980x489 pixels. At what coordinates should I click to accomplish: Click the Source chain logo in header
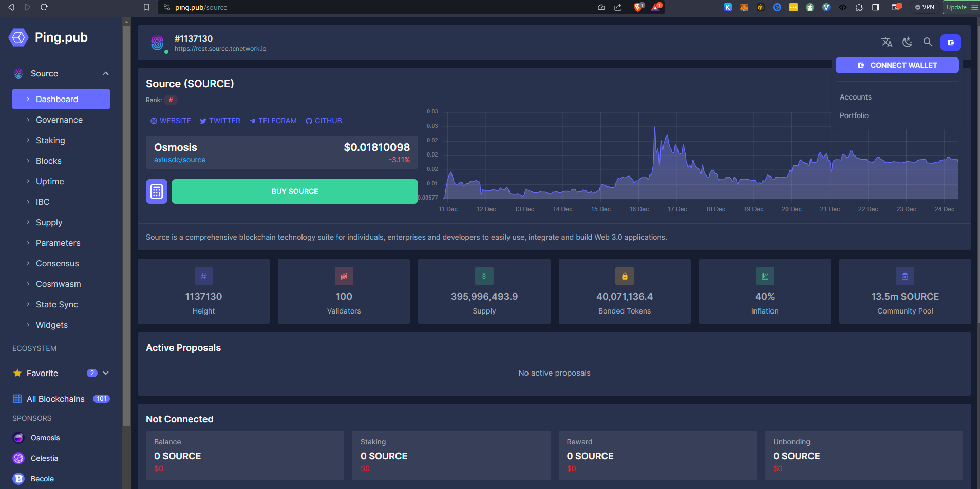coord(157,43)
